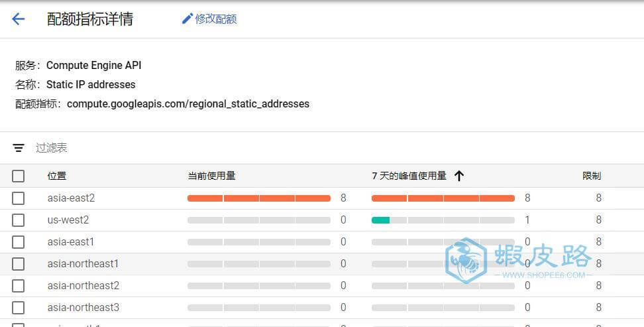This screenshot has width=644, height=327.
Task: Click the asia-northeast3 location text
Action: [x=83, y=307]
